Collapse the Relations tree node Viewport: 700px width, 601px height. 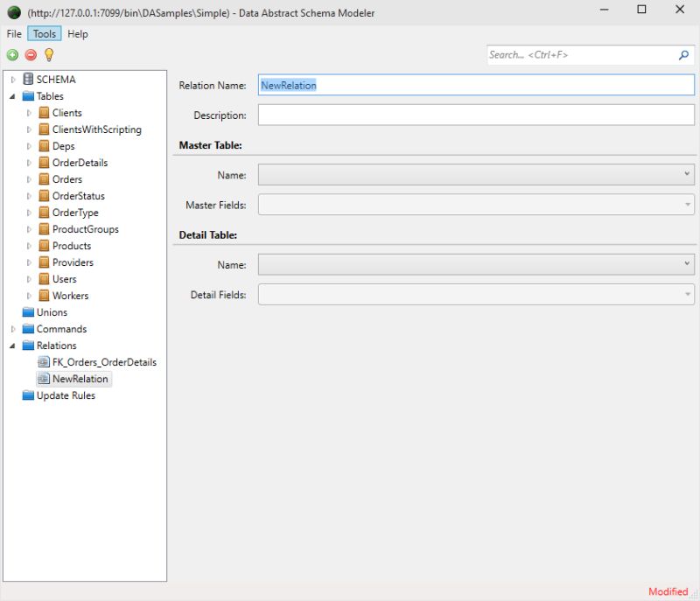point(12,346)
